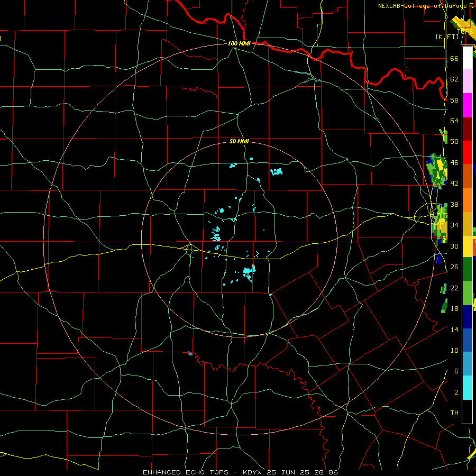This screenshot has width=476, height=476.
Task: Click the white swatch atop the tops legend
Action: click(x=467, y=58)
